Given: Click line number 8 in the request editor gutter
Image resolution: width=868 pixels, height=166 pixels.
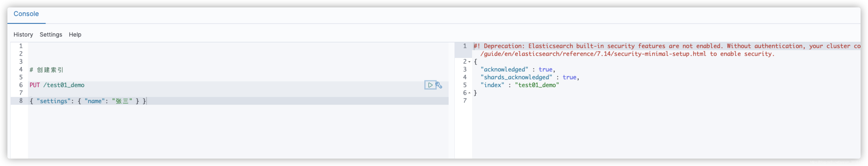Looking at the screenshot, I should (21, 101).
